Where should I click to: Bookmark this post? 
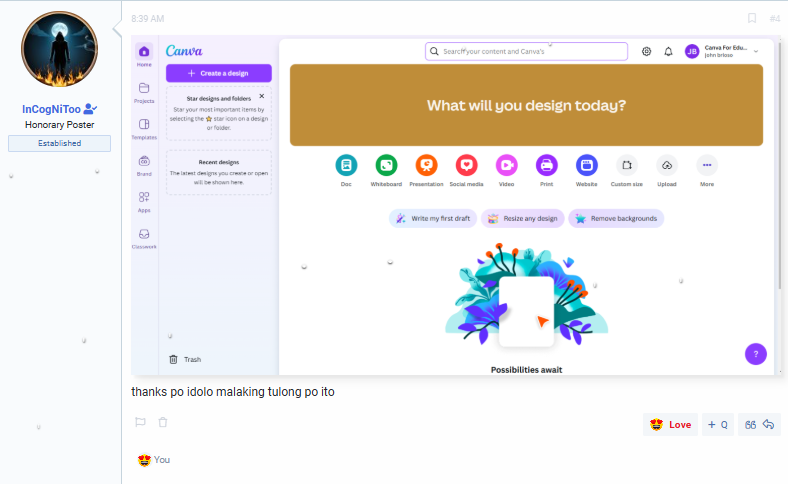pyautogui.click(x=752, y=19)
